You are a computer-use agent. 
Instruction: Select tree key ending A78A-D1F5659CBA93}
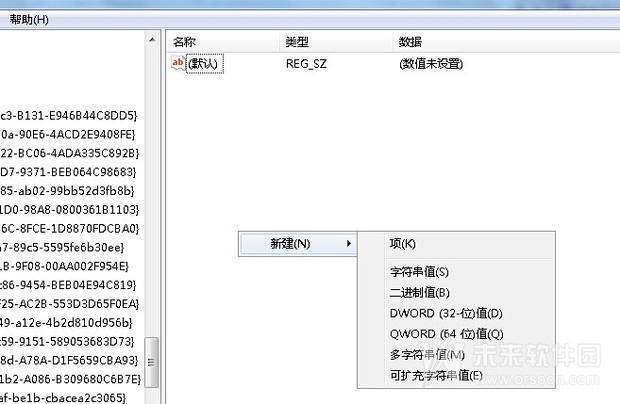click(x=69, y=361)
